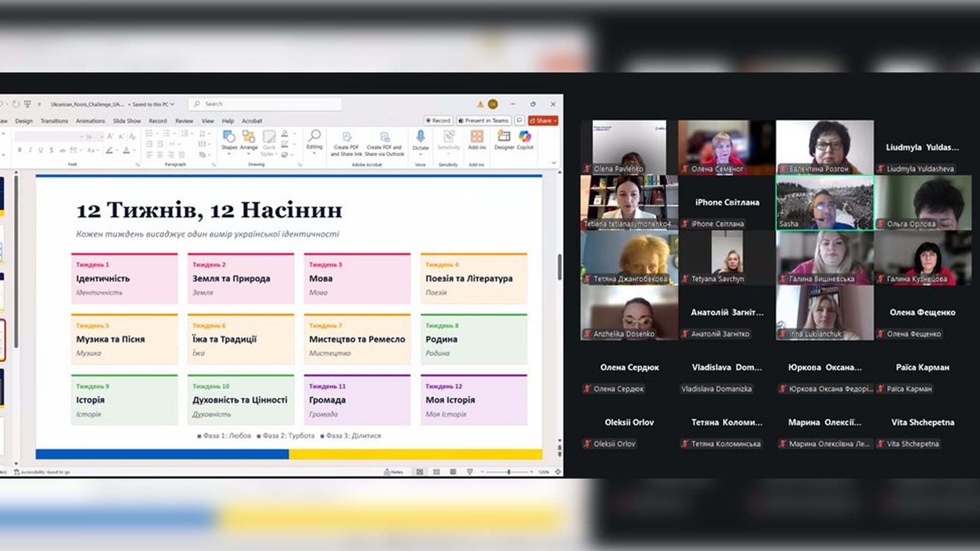980x551 pixels.
Task: Toggle the Notes pane
Action: click(394, 472)
